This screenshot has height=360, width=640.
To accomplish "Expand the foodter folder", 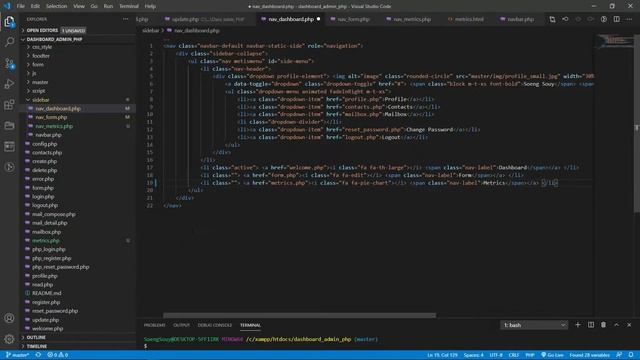I will [41, 56].
